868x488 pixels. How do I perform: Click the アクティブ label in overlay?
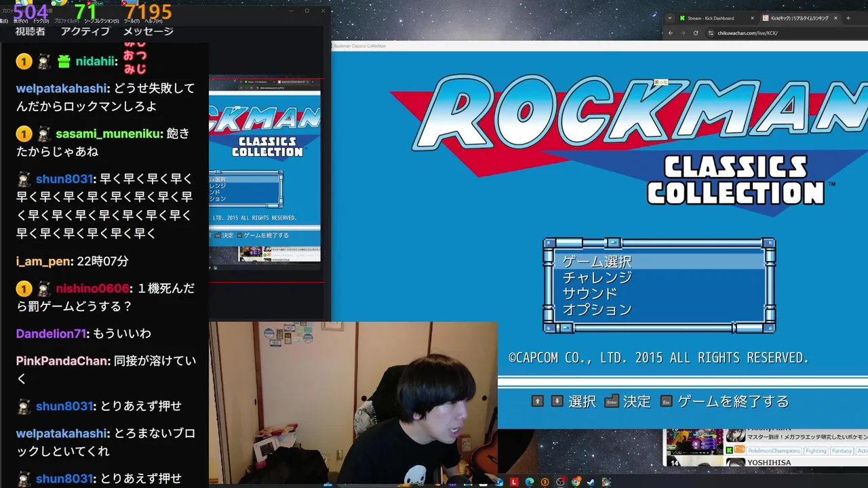pyautogui.click(x=85, y=31)
